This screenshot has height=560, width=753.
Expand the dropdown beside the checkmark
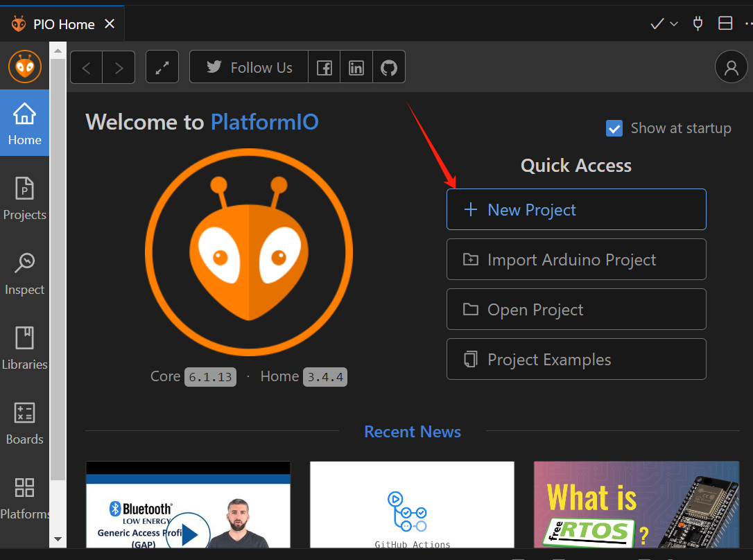674,24
